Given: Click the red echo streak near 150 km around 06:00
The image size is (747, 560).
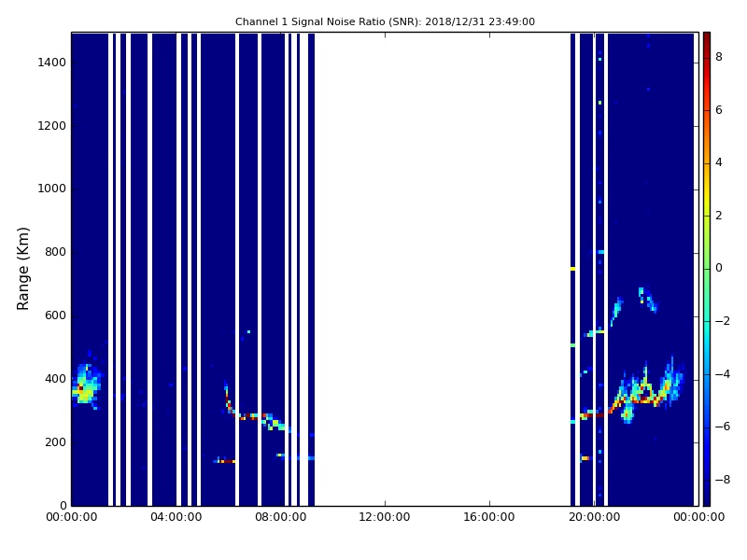Looking at the screenshot, I should click(x=224, y=460).
